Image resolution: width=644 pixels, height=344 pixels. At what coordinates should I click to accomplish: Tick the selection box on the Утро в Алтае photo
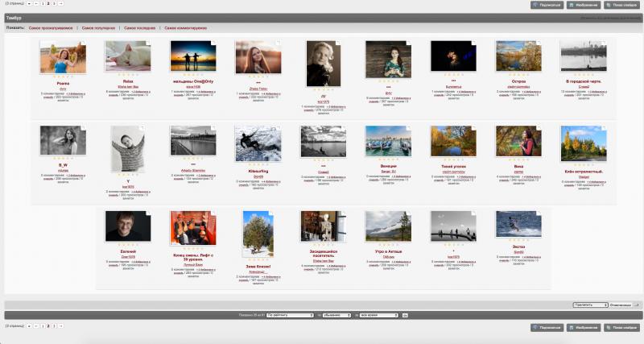[x=409, y=213]
